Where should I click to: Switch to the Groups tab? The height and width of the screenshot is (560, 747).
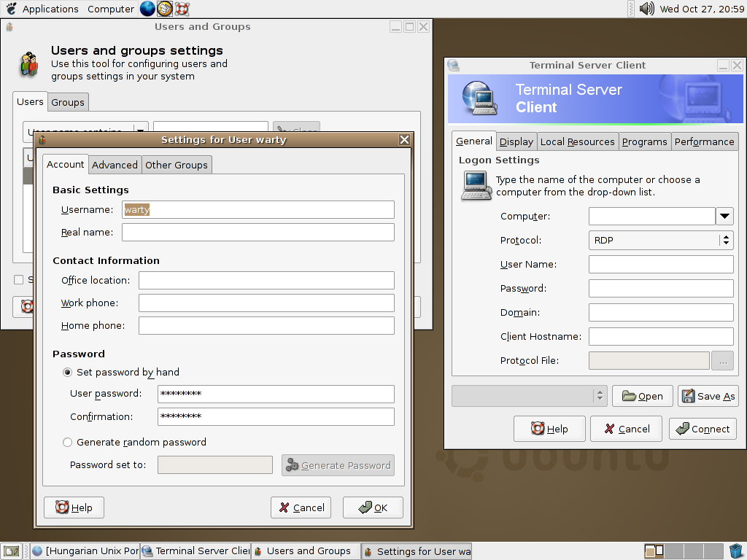68,102
